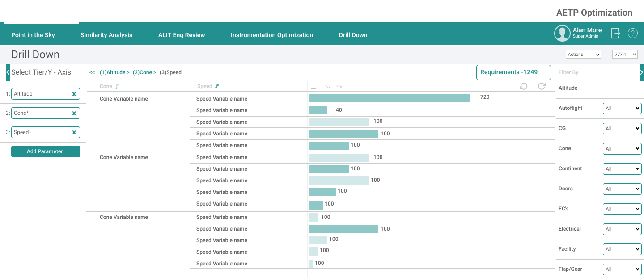The width and height of the screenshot is (644, 277).
Task: Click the clear-selection list icon
Action: pyautogui.click(x=339, y=86)
